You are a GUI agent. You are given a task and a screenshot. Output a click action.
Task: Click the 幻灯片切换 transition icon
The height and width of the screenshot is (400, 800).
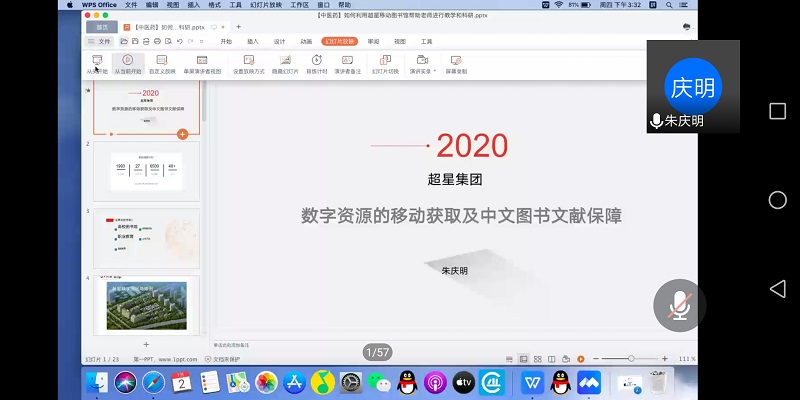[385, 63]
